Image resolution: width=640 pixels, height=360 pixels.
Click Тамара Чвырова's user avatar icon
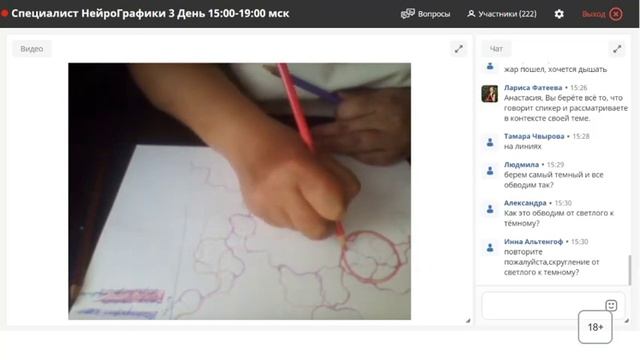pos(490,142)
